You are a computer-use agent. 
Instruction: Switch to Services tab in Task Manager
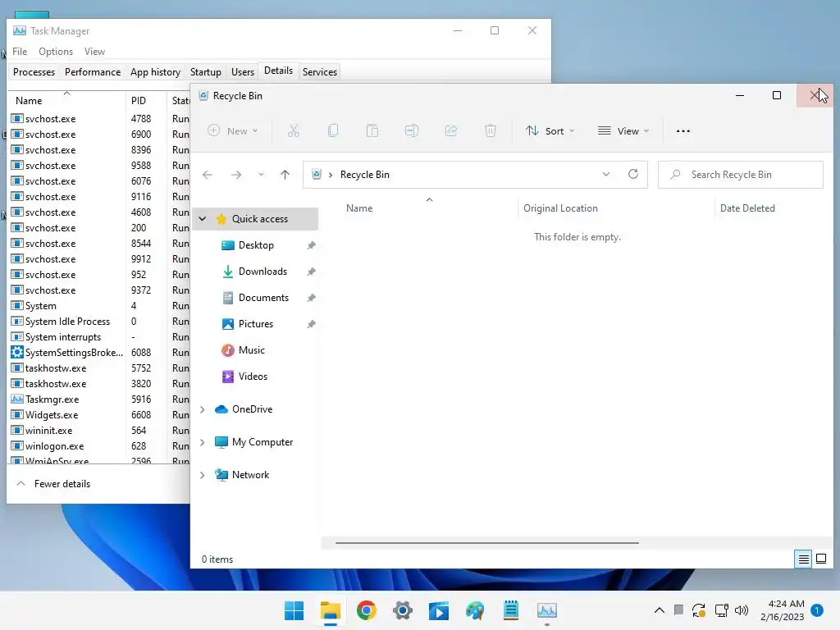pos(320,72)
